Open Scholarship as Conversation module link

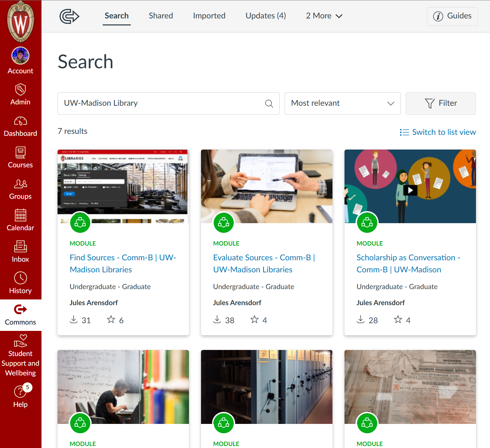(x=408, y=264)
